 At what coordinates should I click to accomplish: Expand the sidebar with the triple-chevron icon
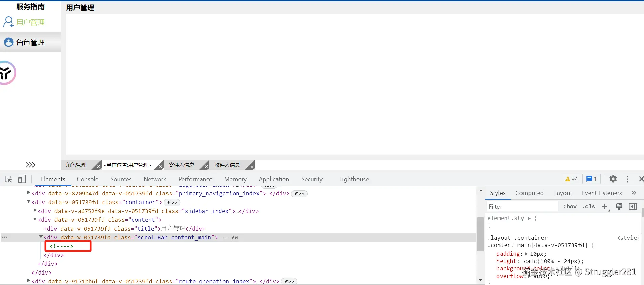pos(30,165)
